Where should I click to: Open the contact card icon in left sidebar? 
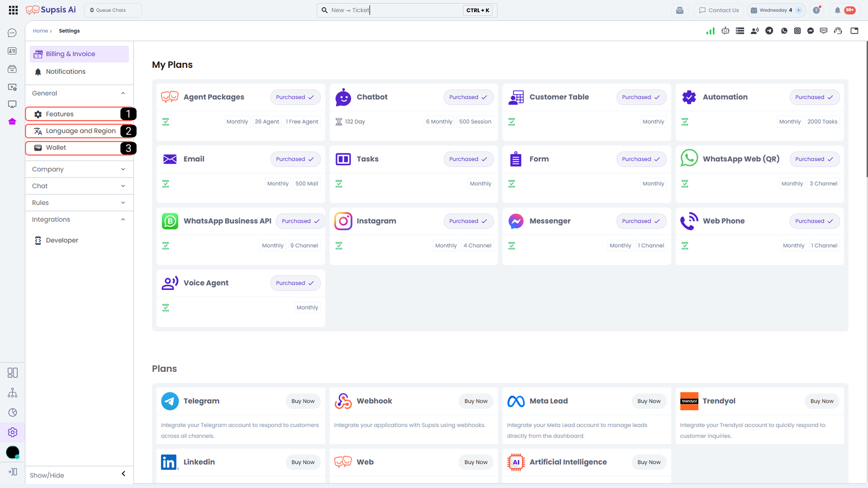12,51
